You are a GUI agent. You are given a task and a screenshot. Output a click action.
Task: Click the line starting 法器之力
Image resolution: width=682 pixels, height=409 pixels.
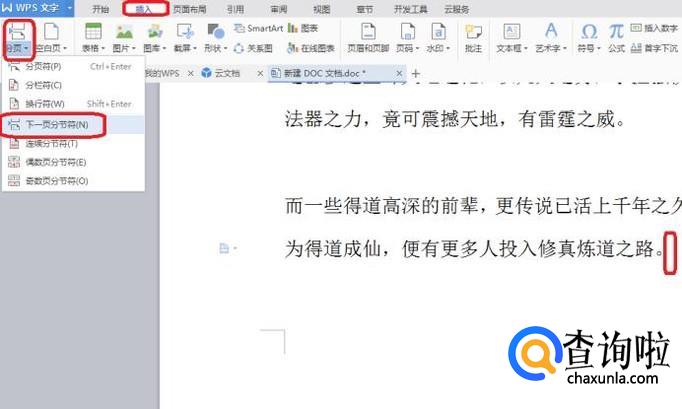pos(455,119)
